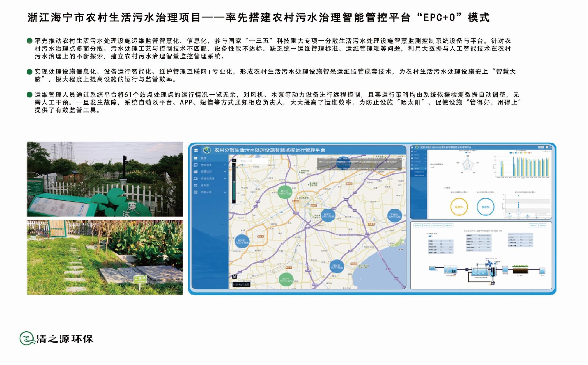Click the rightmost button atop the detail panel
This screenshot has width=588, height=365.
coord(543,226)
